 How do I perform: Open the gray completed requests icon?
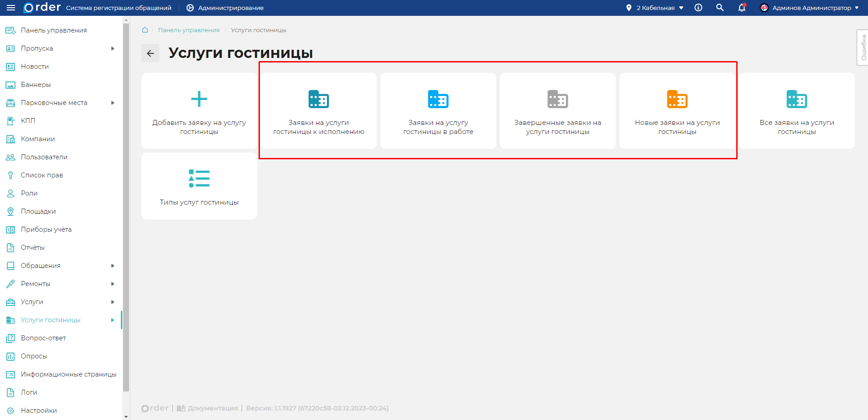coord(557,99)
